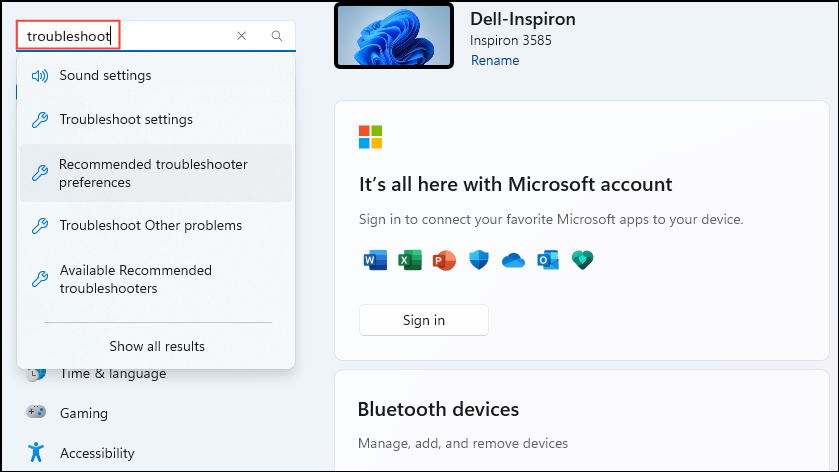The image size is (839, 472).
Task: Click the Dell-Inspiron device name
Action: [523, 19]
